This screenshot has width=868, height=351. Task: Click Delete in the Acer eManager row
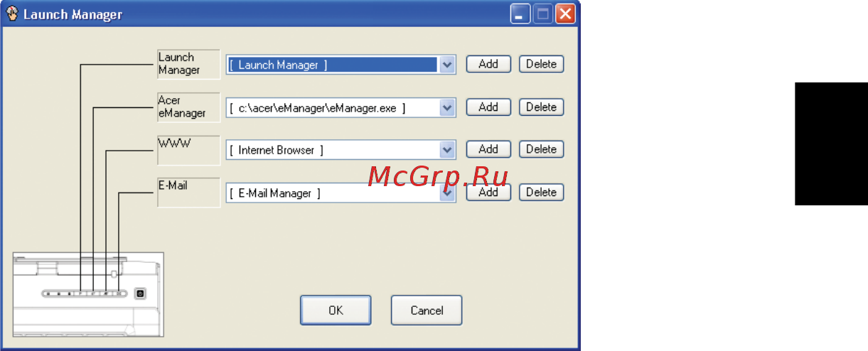(x=541, y=107)
